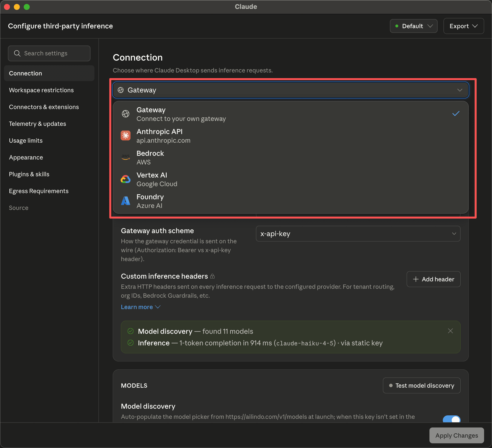Click the green status dot in the Default selector

pyautogui.click(x=397, y=26)
